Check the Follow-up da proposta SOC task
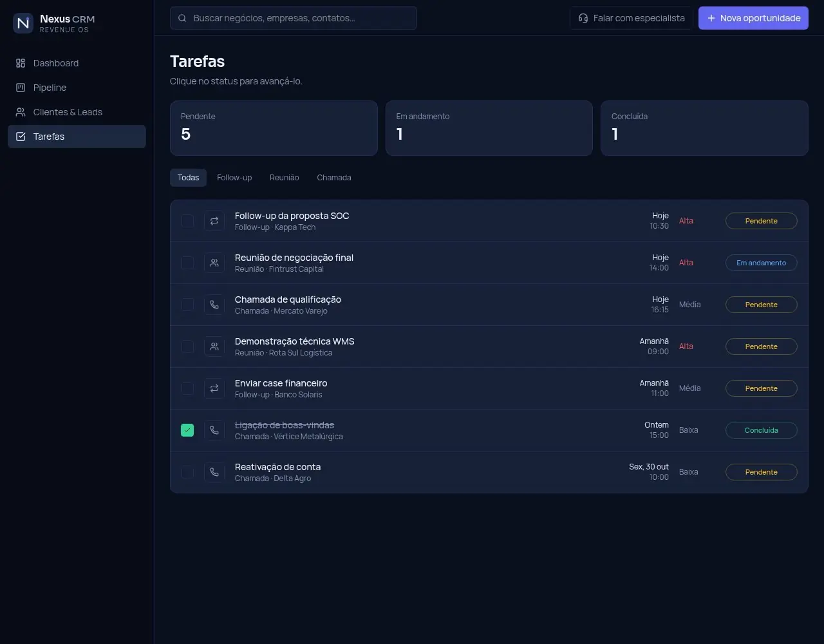Image resolution: width=824 pixels, height=644 pixels. 187,221
